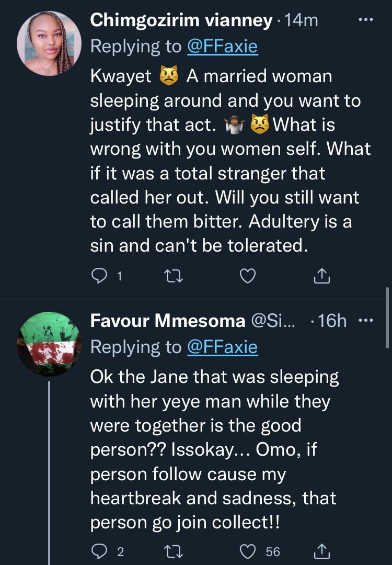
Task: Open Favour Mmesoma's profile name
Action: (167, 321)
